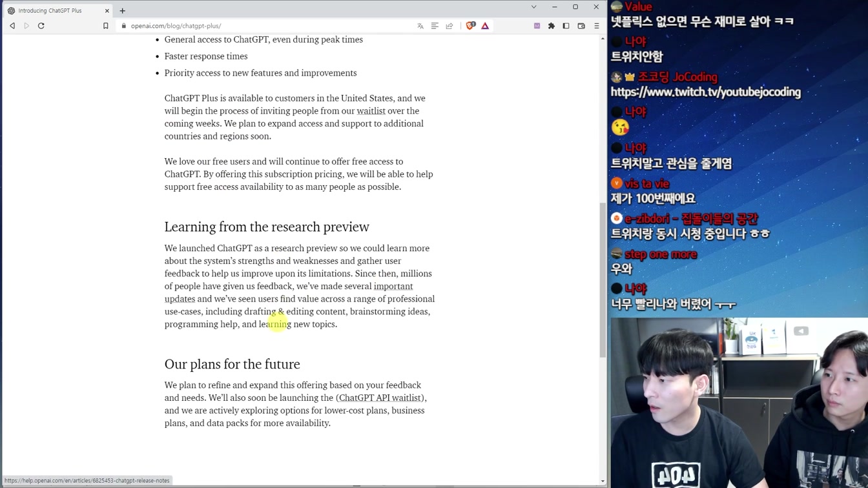Open reader mode icon in address bar

(435, 26)
